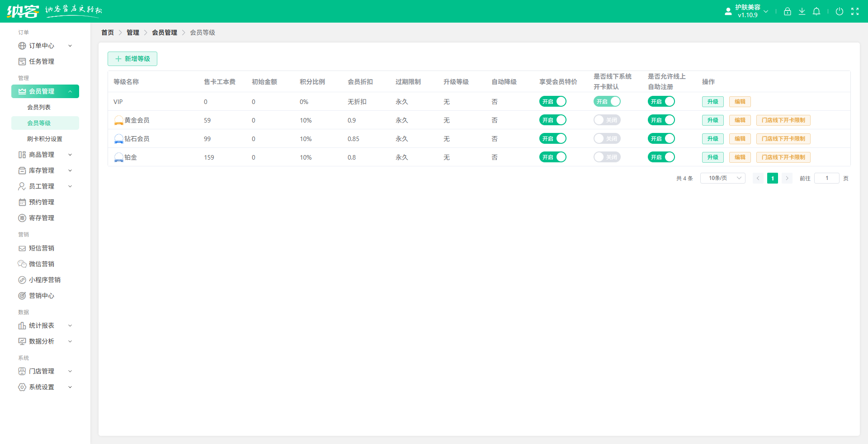The image size is (868, 444).
Task: Open the notification bell
Action: point(816,11)
